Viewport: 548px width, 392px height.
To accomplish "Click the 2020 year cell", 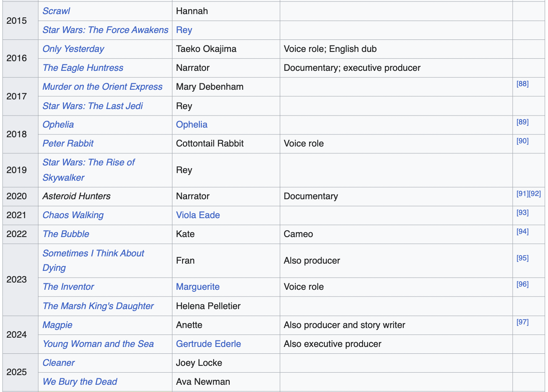I will (x=20, y=196).
